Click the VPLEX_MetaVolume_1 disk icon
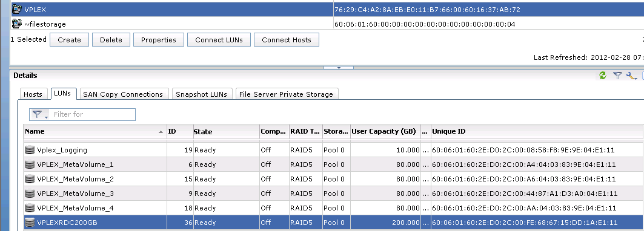This screenshot has width=644, height=231. tap(30, 164)
